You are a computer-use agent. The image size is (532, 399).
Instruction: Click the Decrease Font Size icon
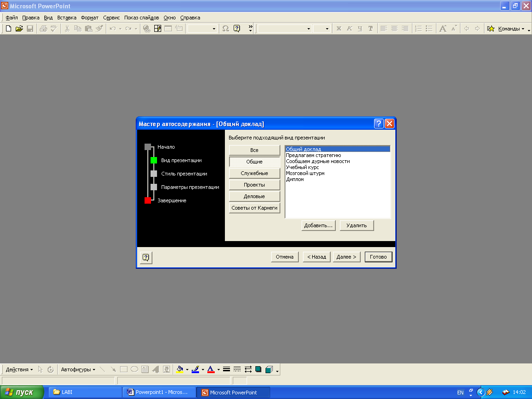[x=453, y=29]
